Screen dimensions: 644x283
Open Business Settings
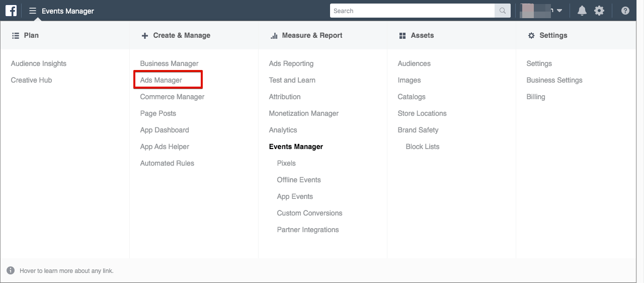pos(554,80)
